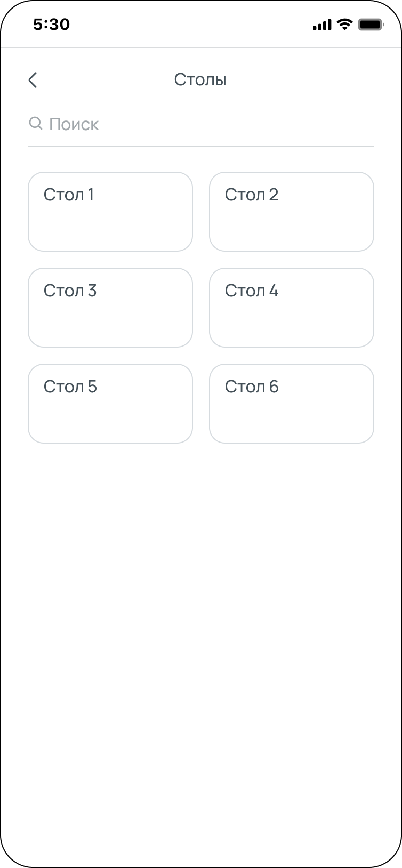Viewport: 402px width, 868px height.
Task: Select the Стол 5 table card
Action: pos(110,404)
